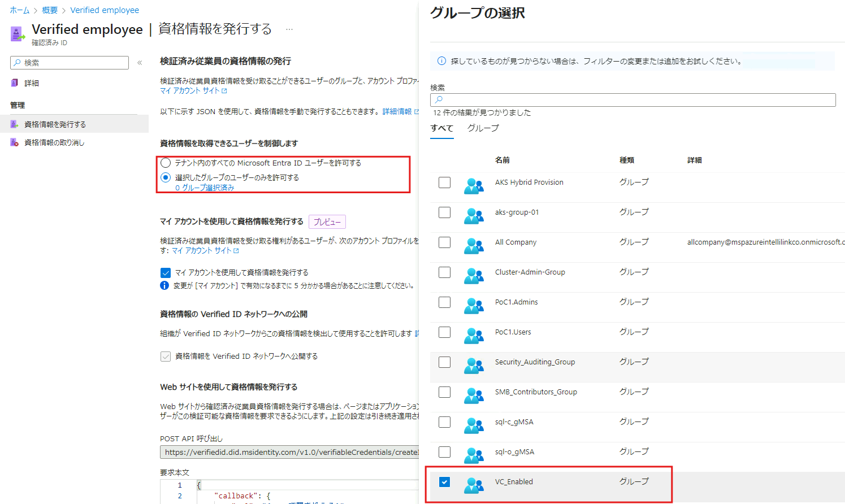Screen dimensions: 845x504
Task: Click the AKS Hybrid Provision group icon
Action: 474,186
